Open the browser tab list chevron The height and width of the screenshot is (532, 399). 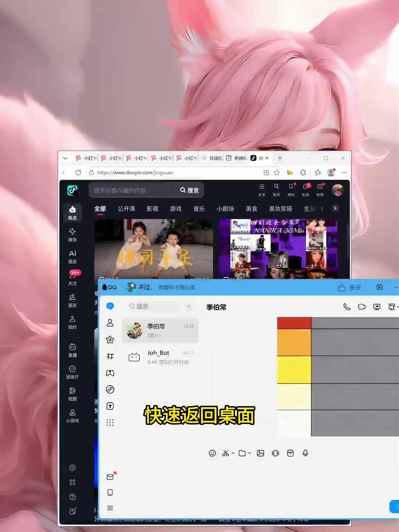[x=65, y=158]
